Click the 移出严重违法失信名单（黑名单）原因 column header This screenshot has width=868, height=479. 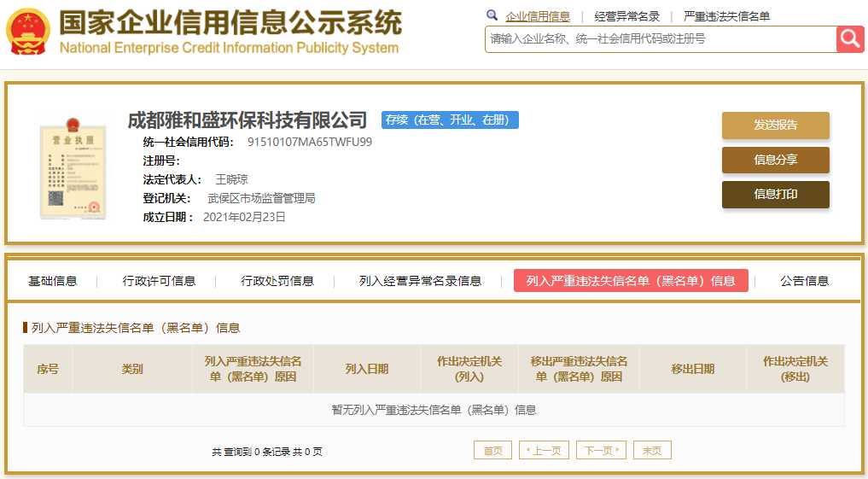[579, 369]
